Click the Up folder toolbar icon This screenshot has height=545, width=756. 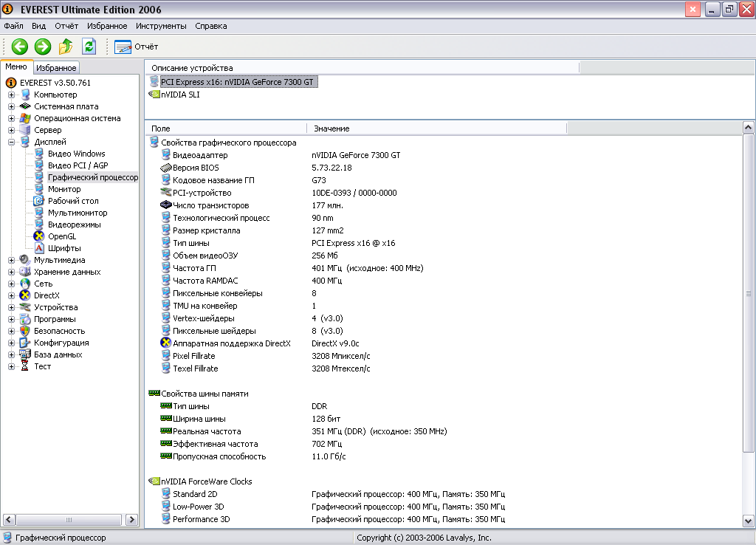pos(66,47)
